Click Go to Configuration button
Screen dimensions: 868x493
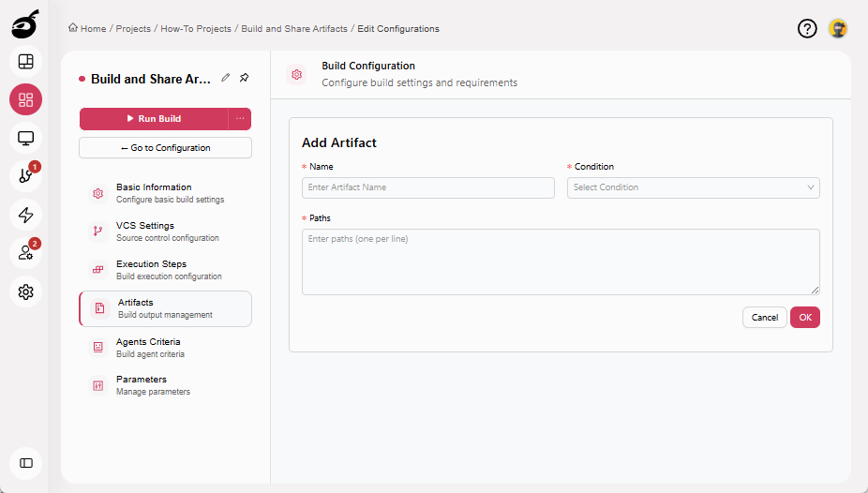click(x=166, y=148)
